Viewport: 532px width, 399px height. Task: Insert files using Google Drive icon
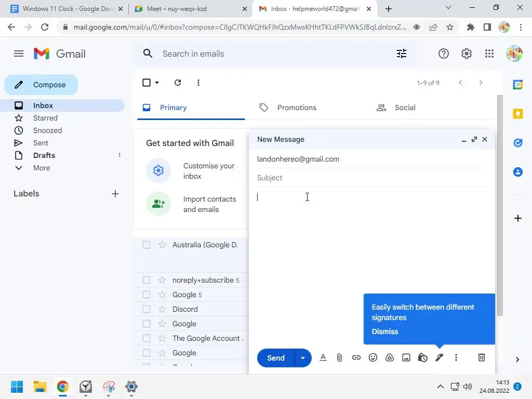390,357
